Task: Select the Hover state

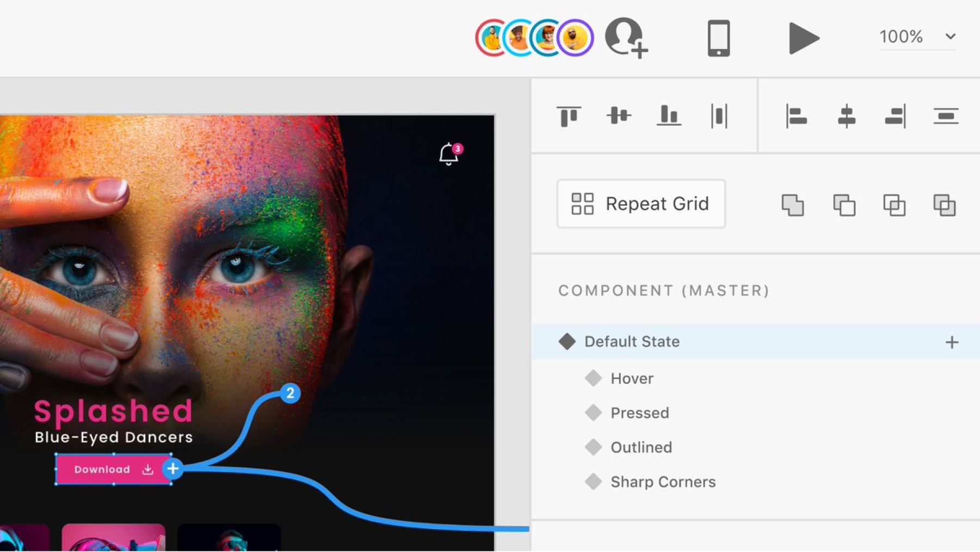Action: [632, 378]
